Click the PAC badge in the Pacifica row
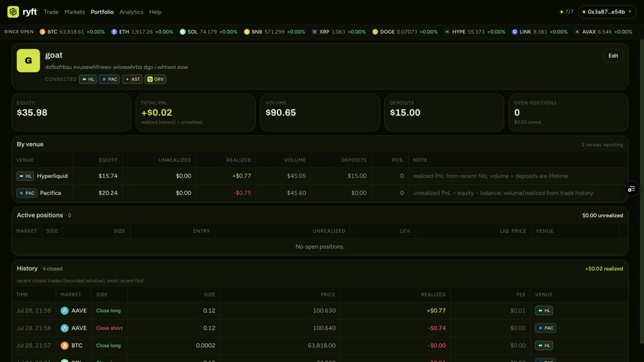This screenshot has height=362, width=644. [27, 193]
